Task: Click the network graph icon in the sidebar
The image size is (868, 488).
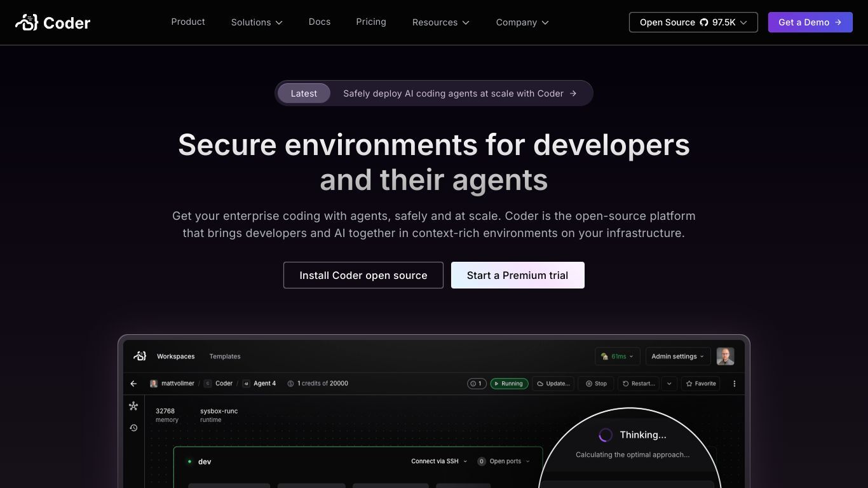Action: click(x=133, y=406)
